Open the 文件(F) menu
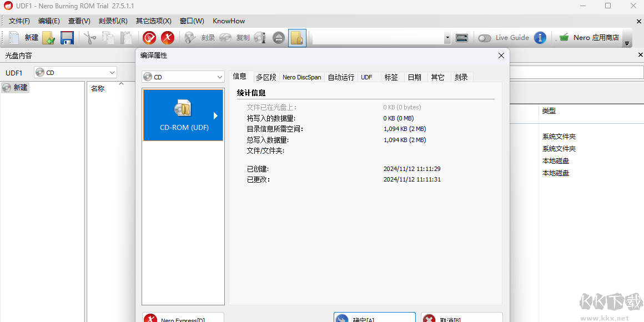Viewport: 644px width, 322px height. 19,21
